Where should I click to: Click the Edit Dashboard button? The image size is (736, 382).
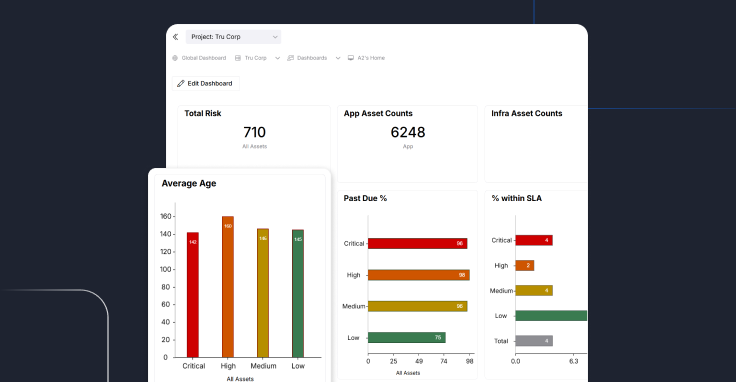[x=206, y=84]
